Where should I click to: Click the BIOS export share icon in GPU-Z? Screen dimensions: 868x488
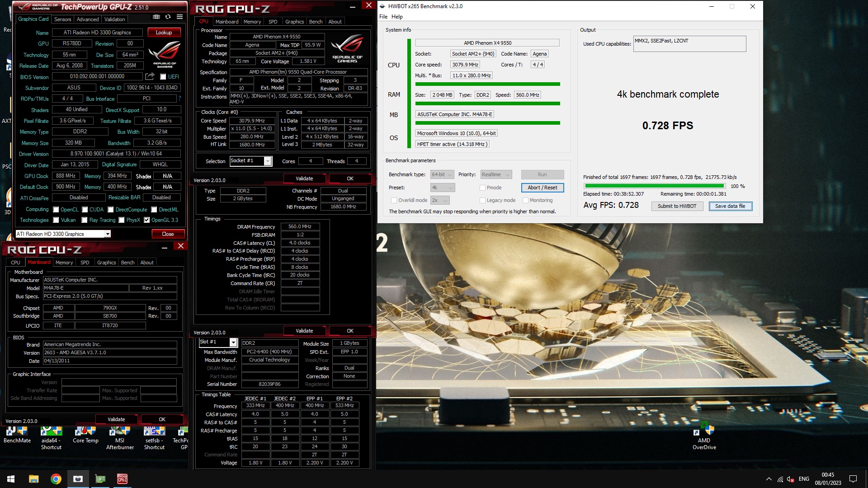click(150, 76)
